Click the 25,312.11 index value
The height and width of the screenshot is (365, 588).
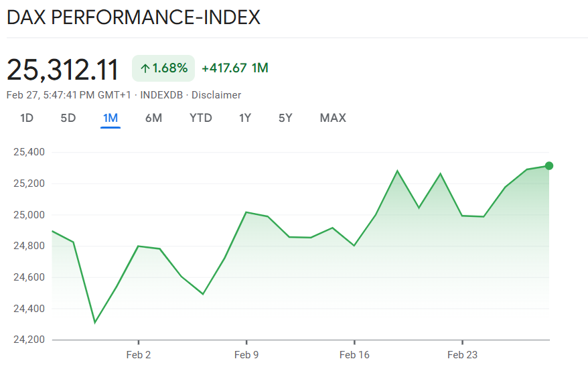[63, 69]
